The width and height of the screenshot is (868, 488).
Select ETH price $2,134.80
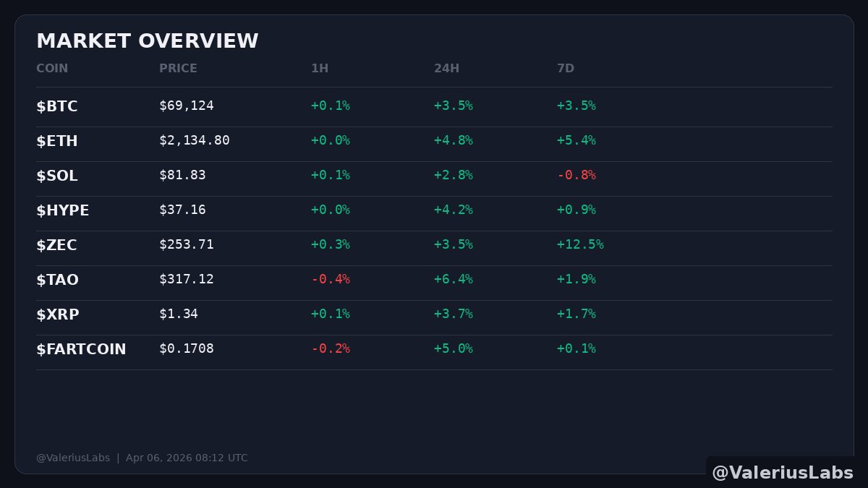[195, 140]
